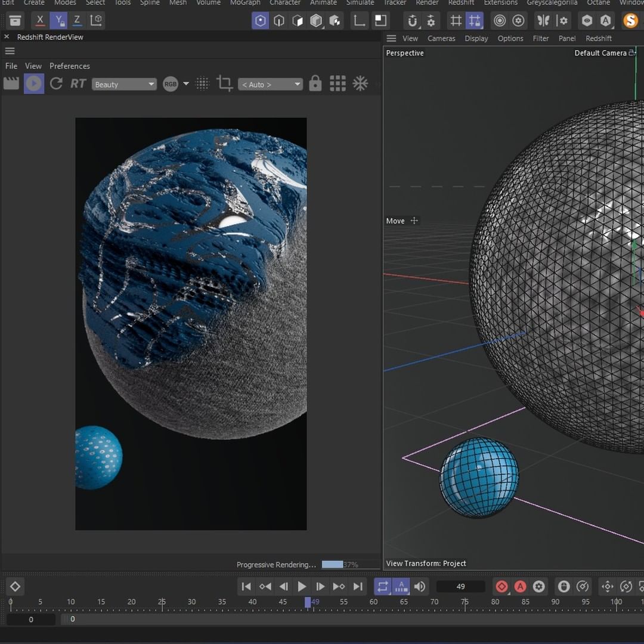Viewport: 644px width, 644px height.
Task: Click the bucket grid icon in RenderView
Action: (338, 84)
